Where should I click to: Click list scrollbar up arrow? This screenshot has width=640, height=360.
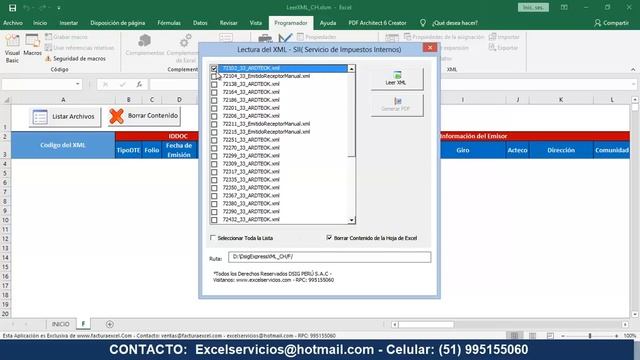(351, 69)
